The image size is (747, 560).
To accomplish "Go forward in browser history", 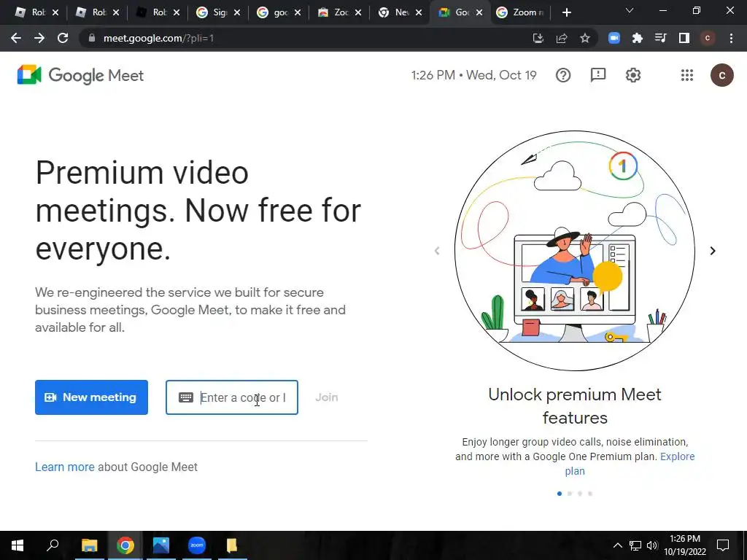I will pyautogui.click(x=39, y=38).
